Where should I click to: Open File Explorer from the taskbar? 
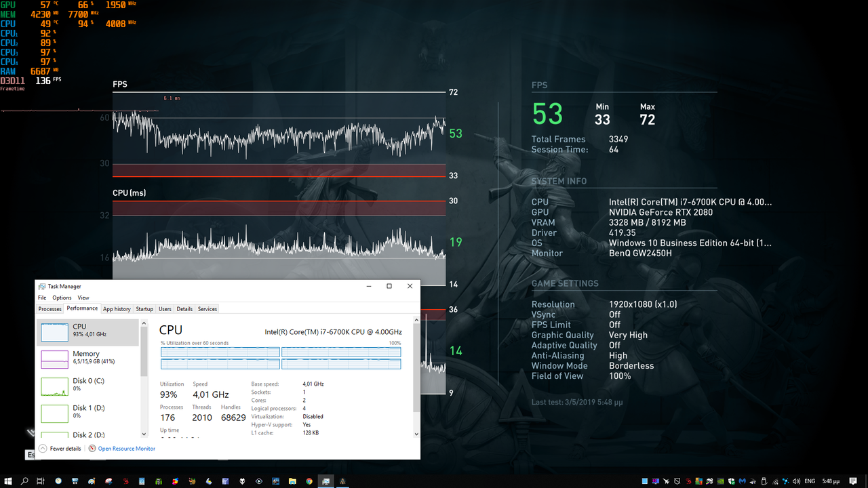point(292,481)
